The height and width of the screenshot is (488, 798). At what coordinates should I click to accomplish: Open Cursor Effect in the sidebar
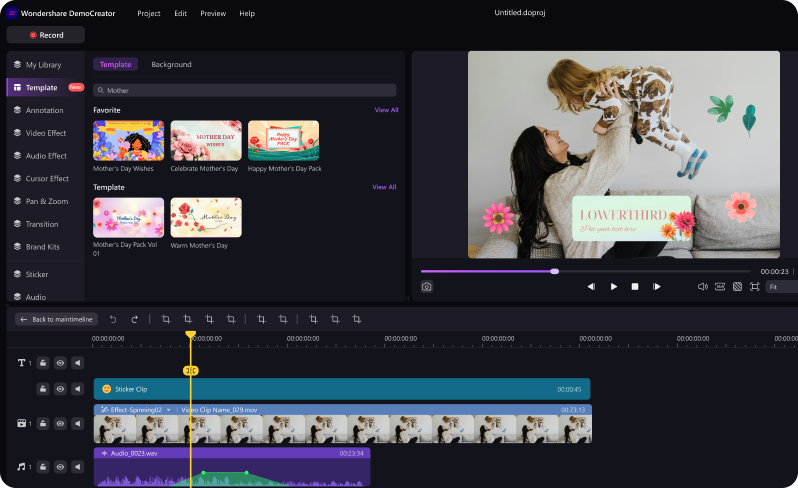45,178
